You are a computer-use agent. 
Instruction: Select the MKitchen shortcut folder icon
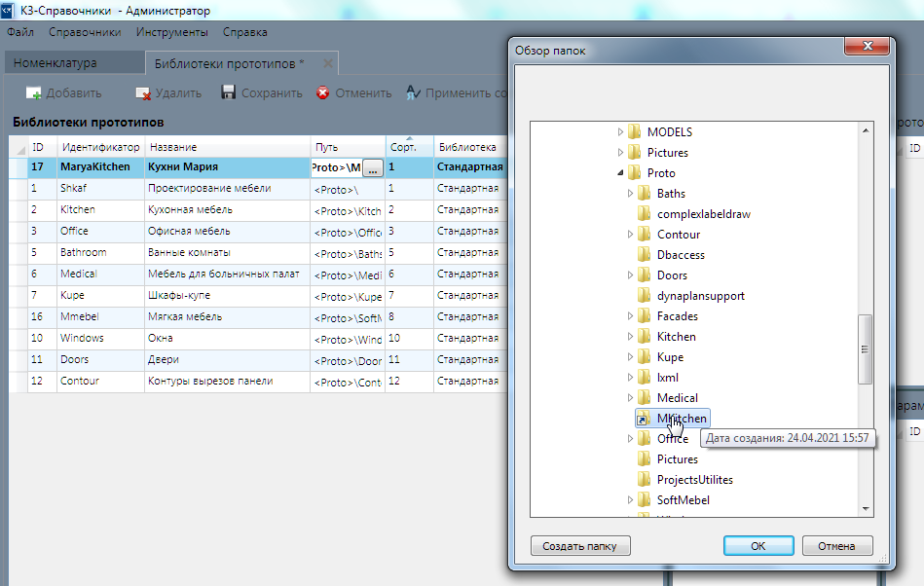tap(643, 419)
